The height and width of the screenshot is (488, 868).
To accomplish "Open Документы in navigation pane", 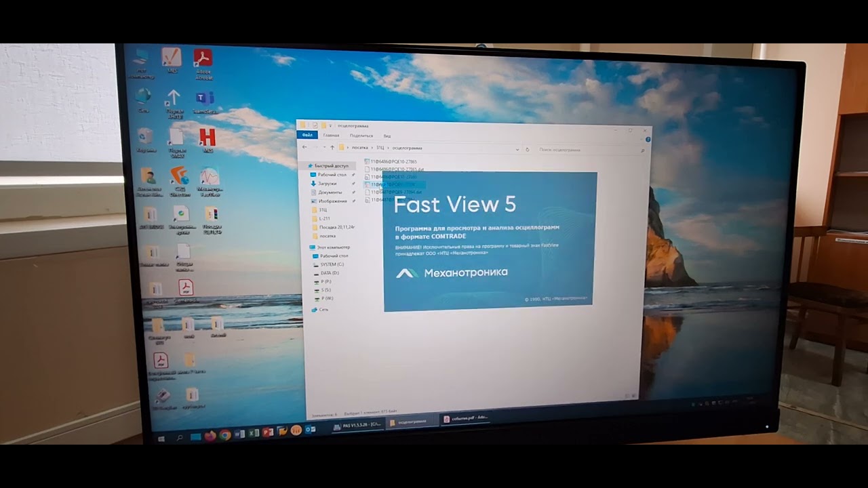I will click(325, 192).
